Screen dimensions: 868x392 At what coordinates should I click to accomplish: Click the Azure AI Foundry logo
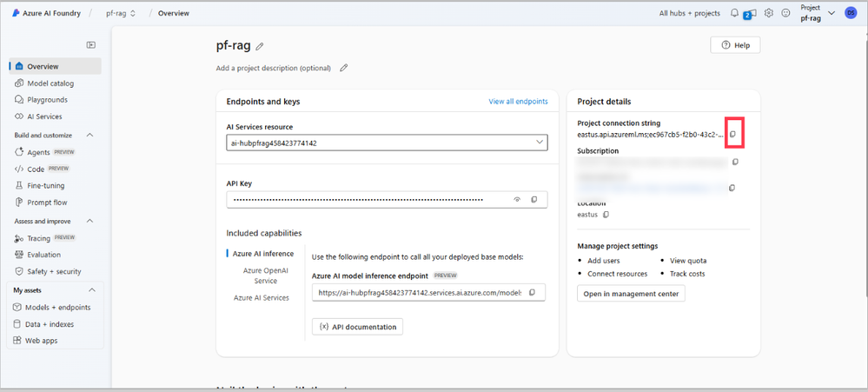16,13
